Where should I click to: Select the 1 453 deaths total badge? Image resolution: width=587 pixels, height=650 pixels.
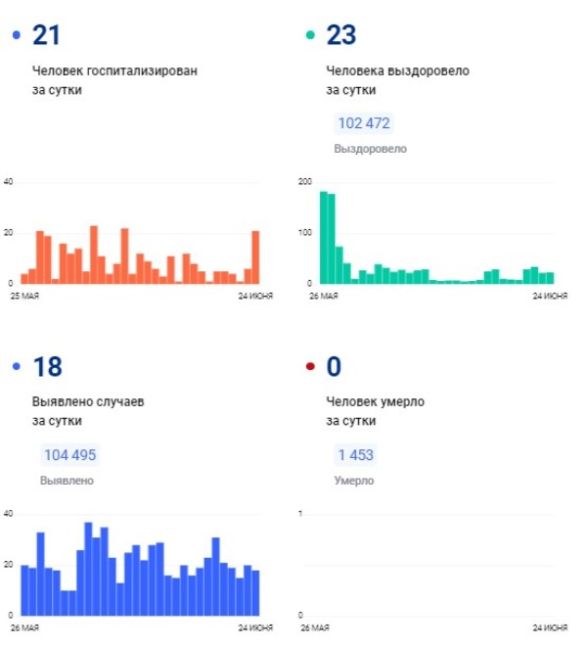click(x=356, y=455)
